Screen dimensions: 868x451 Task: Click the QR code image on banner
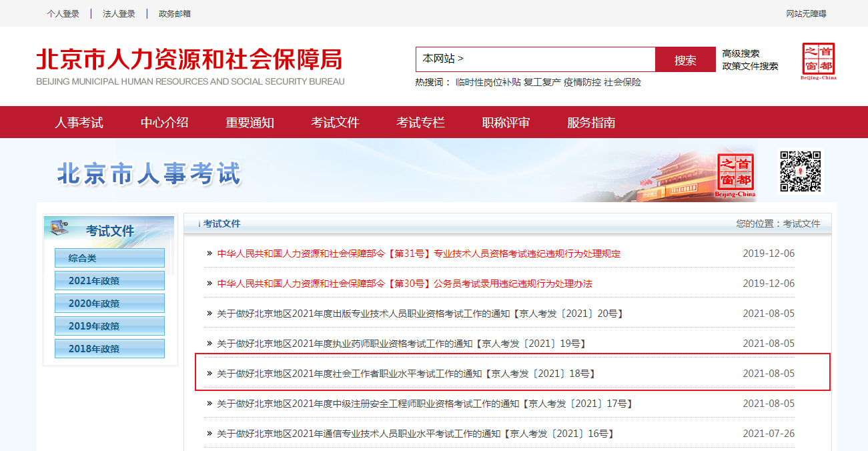click(800, 171)
